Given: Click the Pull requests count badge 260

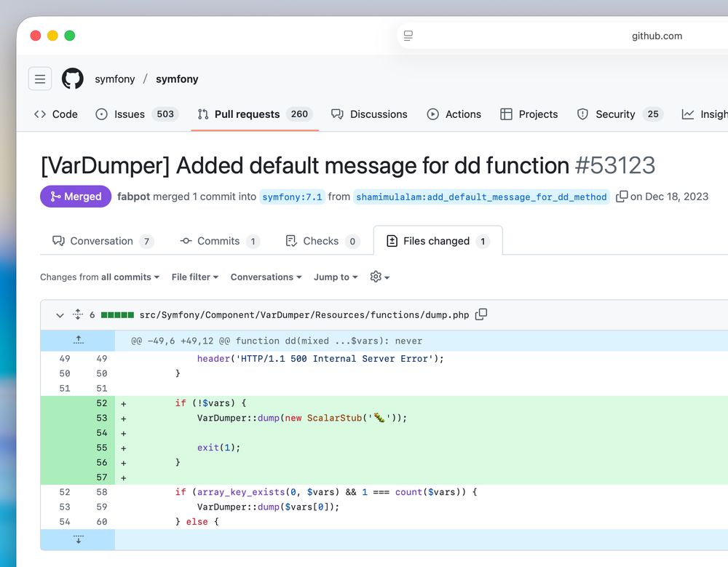Looking at the screenshot, I should coord(299,114).
